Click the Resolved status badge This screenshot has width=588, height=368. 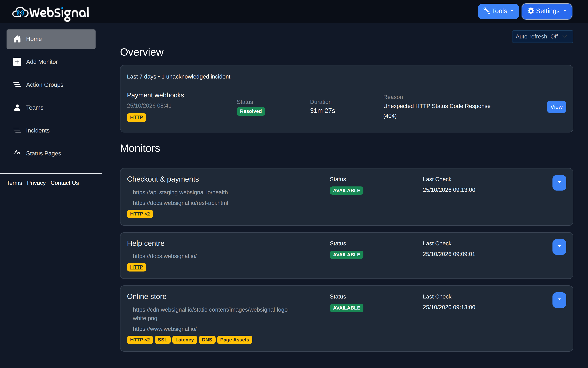tap(251, 111)
